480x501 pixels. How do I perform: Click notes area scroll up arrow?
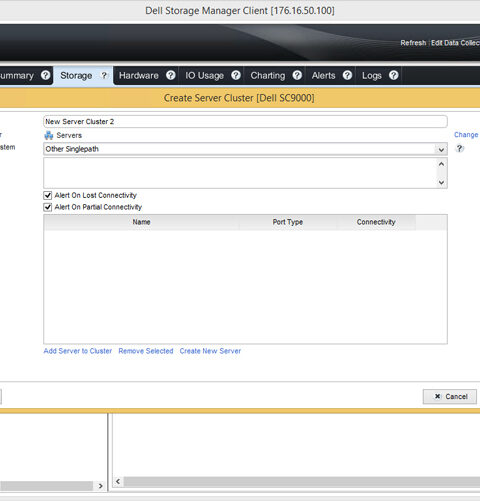[441, 164]
